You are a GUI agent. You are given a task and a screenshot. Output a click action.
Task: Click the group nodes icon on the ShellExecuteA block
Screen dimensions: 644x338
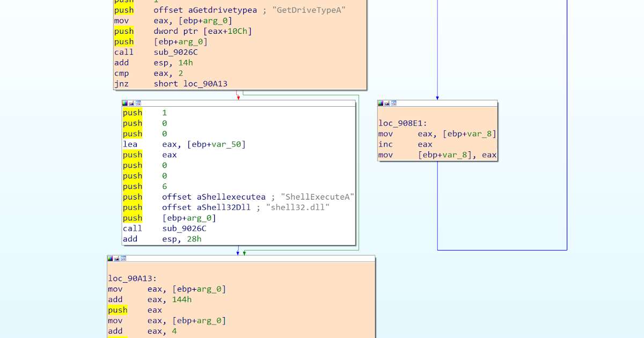tap(138, 103)
